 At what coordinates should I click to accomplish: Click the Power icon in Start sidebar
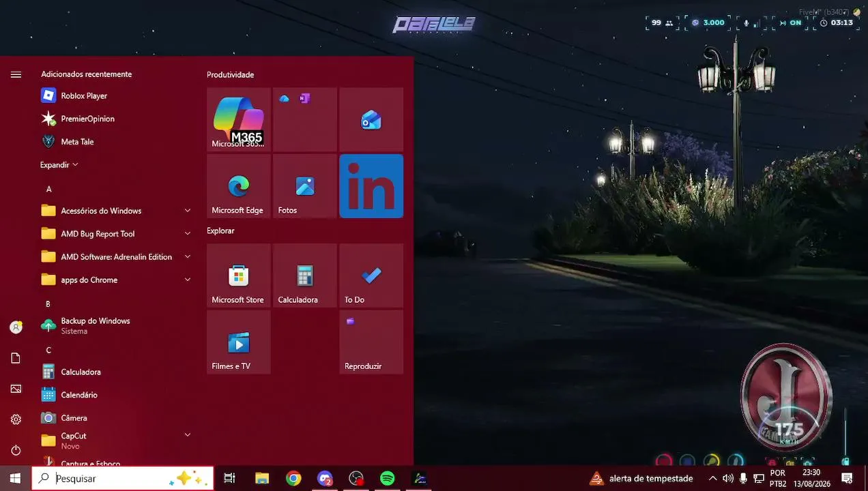click(16, 450)
